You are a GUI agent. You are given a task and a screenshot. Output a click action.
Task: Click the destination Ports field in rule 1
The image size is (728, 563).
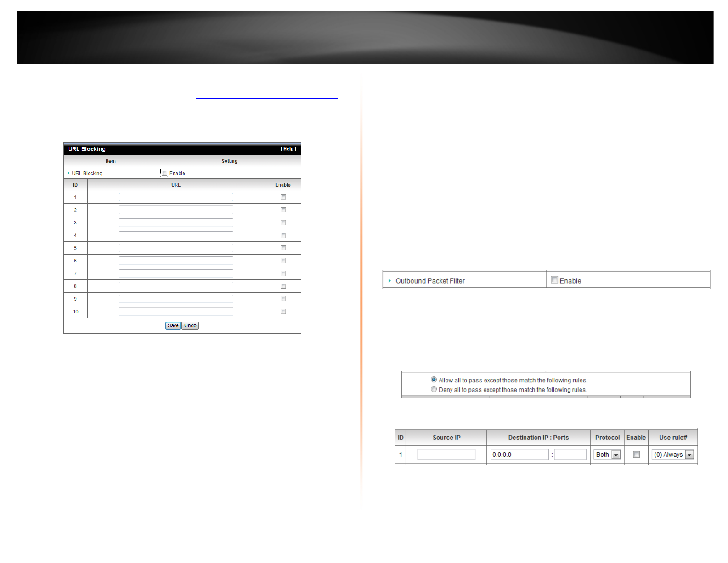click(x=570, y=455)
